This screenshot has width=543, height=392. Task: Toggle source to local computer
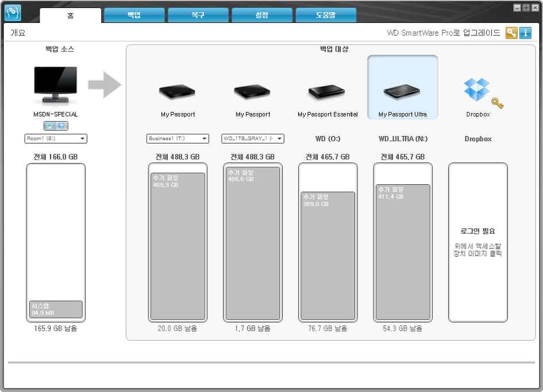tap(49, 126)
